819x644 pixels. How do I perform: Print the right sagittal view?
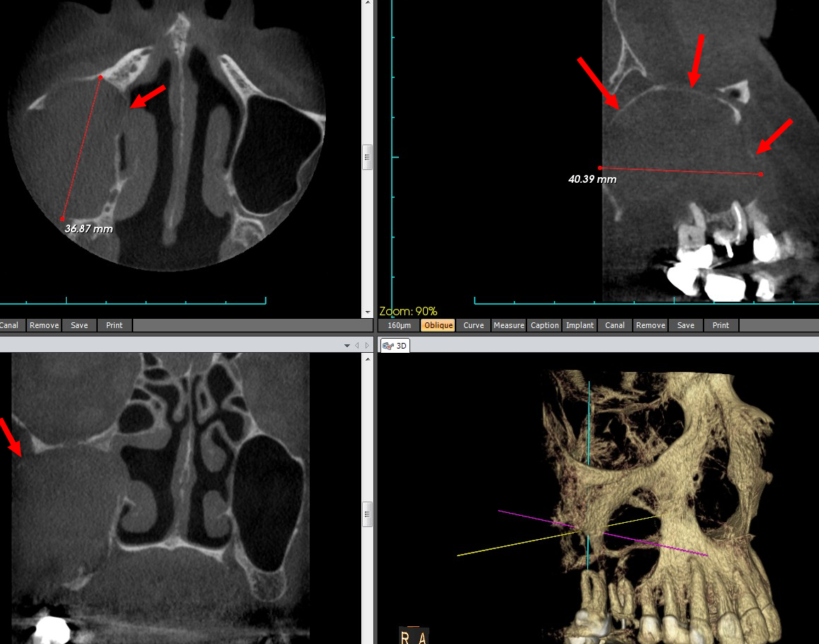[x=721, y=325]
